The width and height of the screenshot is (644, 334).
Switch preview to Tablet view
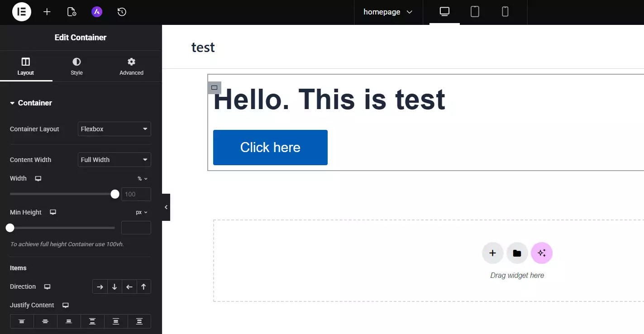[x=475, y=12]
